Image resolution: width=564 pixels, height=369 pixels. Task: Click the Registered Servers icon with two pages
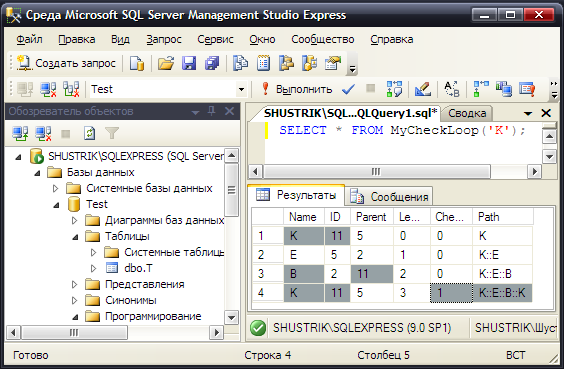coord(240,64)
